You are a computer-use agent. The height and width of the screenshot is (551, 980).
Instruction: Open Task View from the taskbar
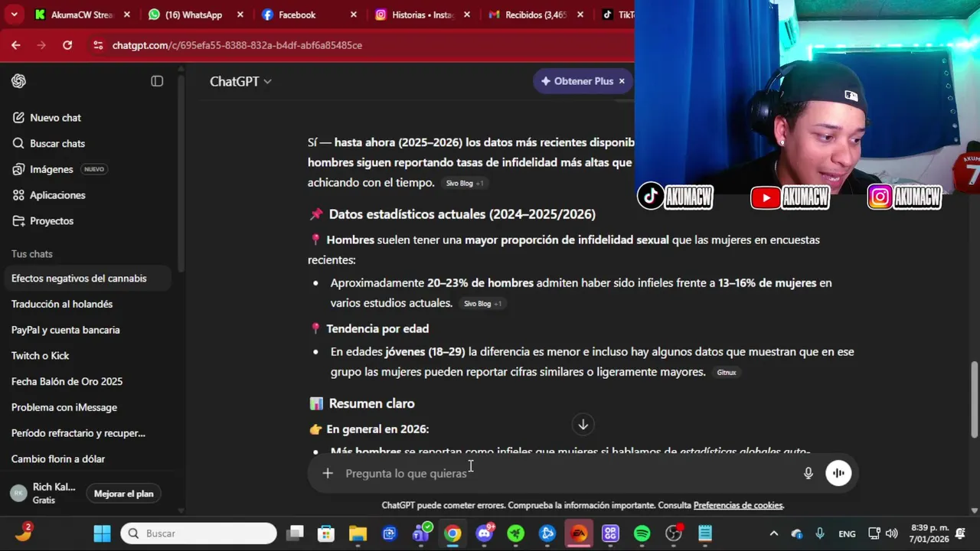[295, 533]
